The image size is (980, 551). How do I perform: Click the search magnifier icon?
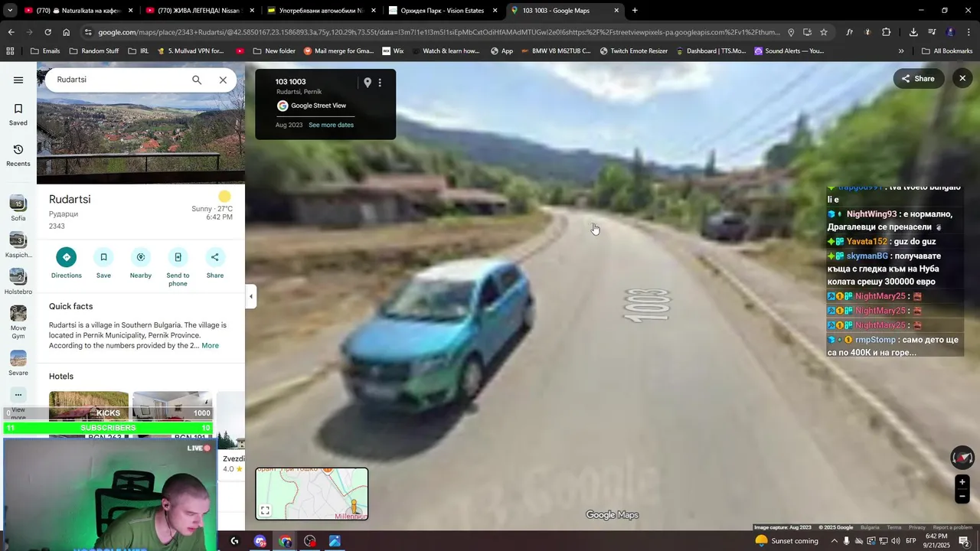[x=197, y=80]
